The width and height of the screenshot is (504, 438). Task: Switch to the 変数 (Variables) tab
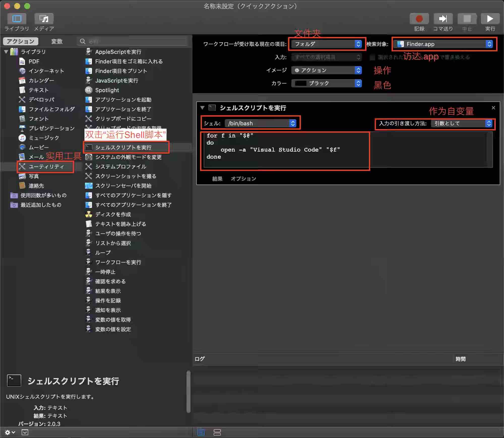[57, 41]
